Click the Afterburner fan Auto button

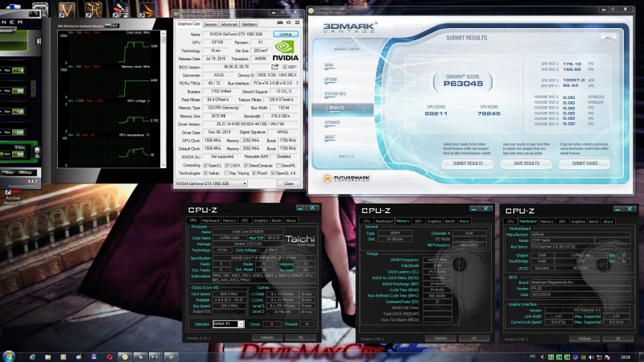coord(19,147)
